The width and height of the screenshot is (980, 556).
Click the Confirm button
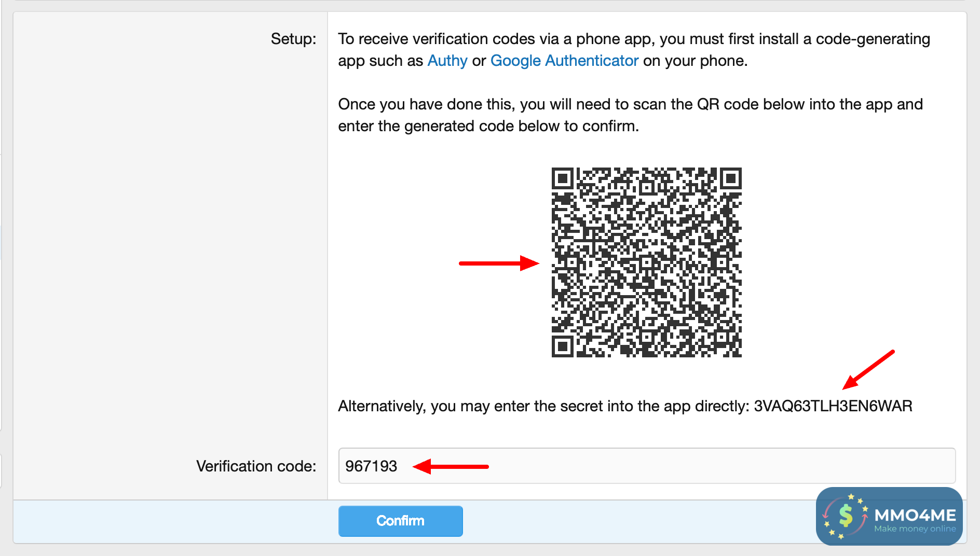pyautogui.click(x=400, y=521)
